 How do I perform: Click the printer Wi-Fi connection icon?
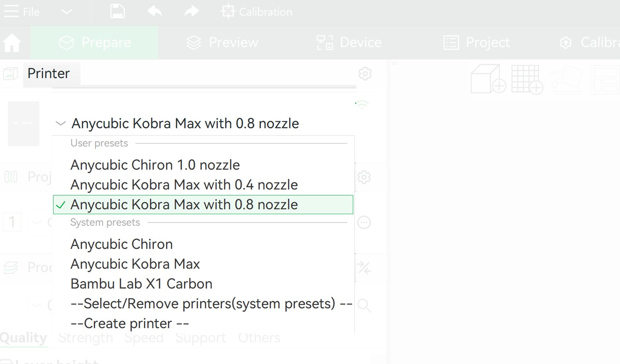(x=362, y=105)
